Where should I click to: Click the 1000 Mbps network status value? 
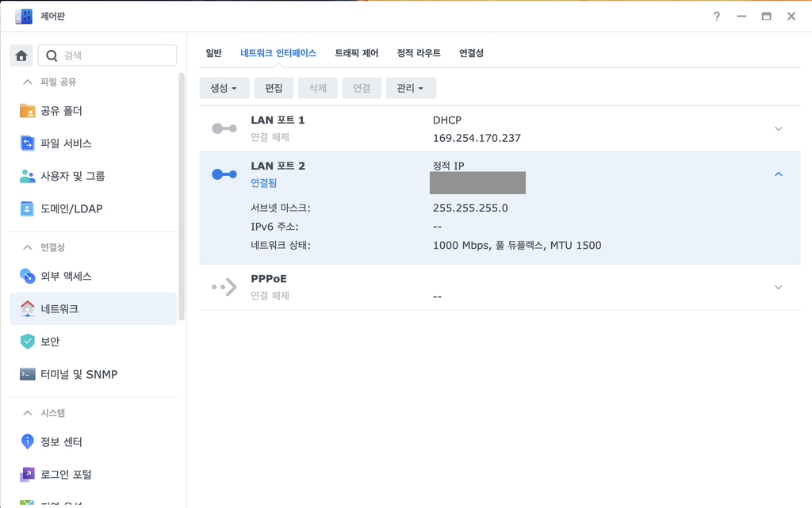click(517, 245)
